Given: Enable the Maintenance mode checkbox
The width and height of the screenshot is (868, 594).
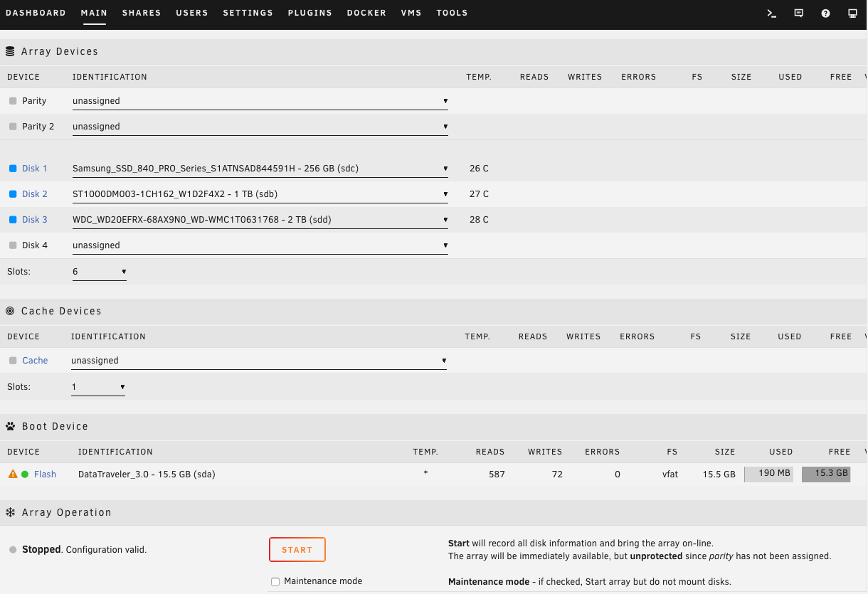Looking at the screenshot, I should [275, 582].
